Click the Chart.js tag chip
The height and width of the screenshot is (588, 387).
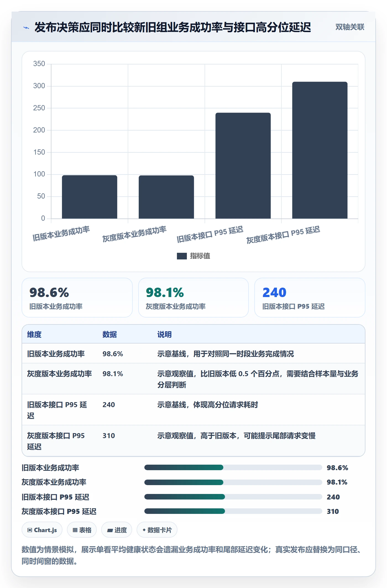[42, 530]
